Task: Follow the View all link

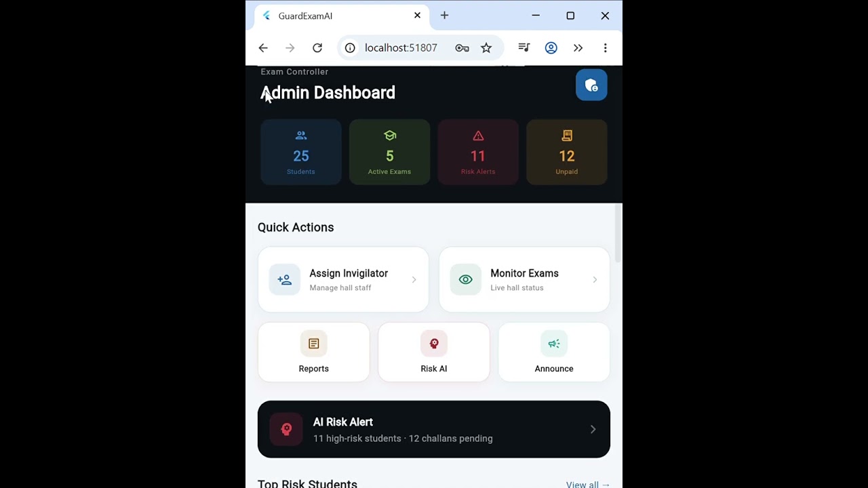Action: pyautogui.click(x=588, y=484)
